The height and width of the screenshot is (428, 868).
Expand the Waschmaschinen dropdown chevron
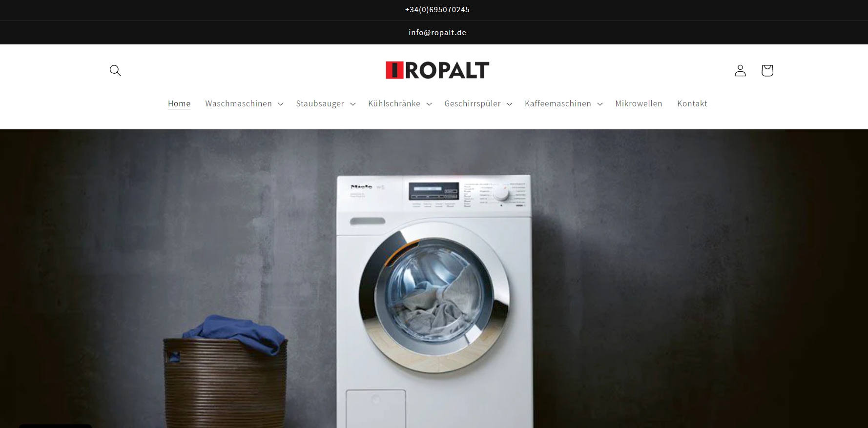click(x=281, y=104)
